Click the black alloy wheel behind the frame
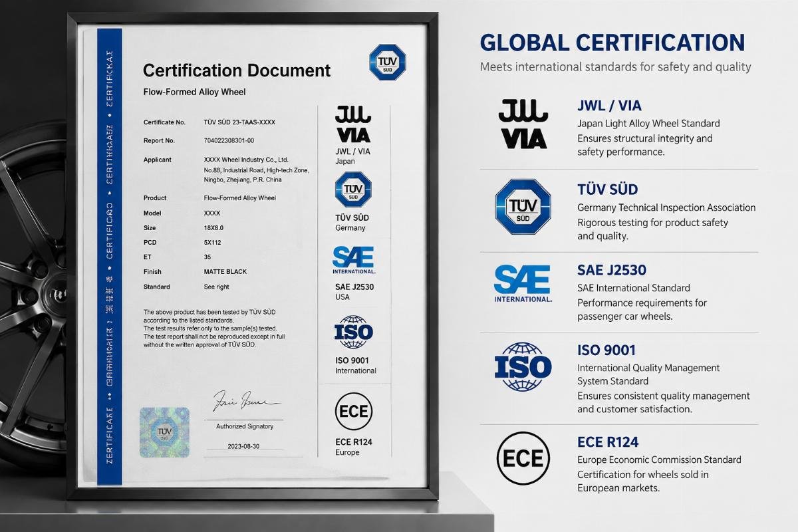Screen dimensions: 798x532 pos(33,296)
